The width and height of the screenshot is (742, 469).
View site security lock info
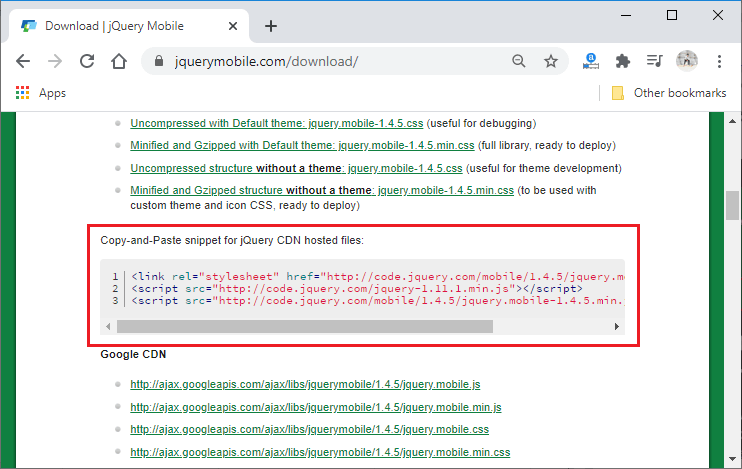coord(159,61)
